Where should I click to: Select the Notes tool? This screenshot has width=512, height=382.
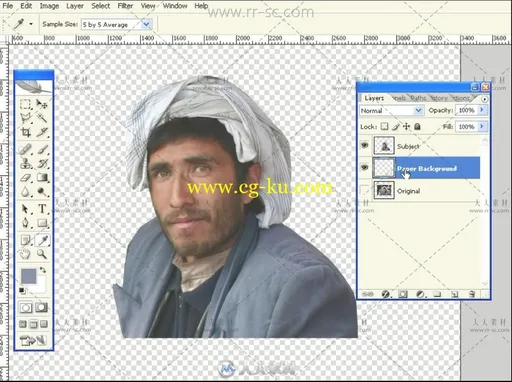click(x=26, y=240)
